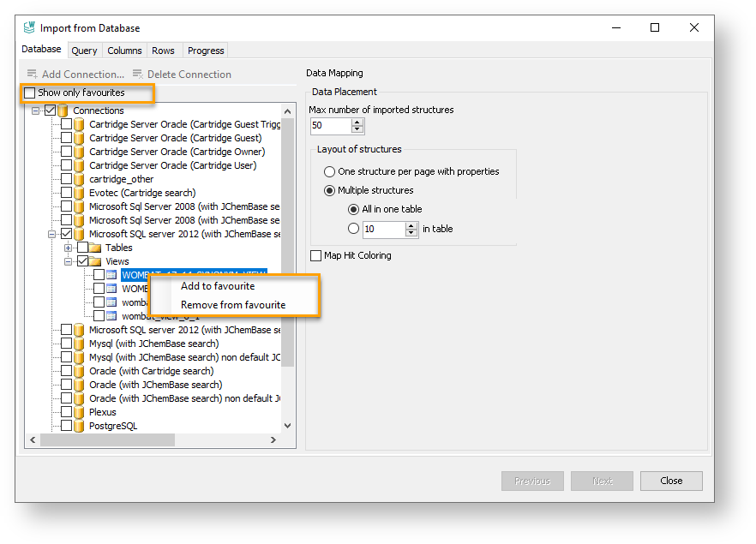Collapse the root Connections tree node
This screenshot has height=544, width=756.
click(36, 111)
